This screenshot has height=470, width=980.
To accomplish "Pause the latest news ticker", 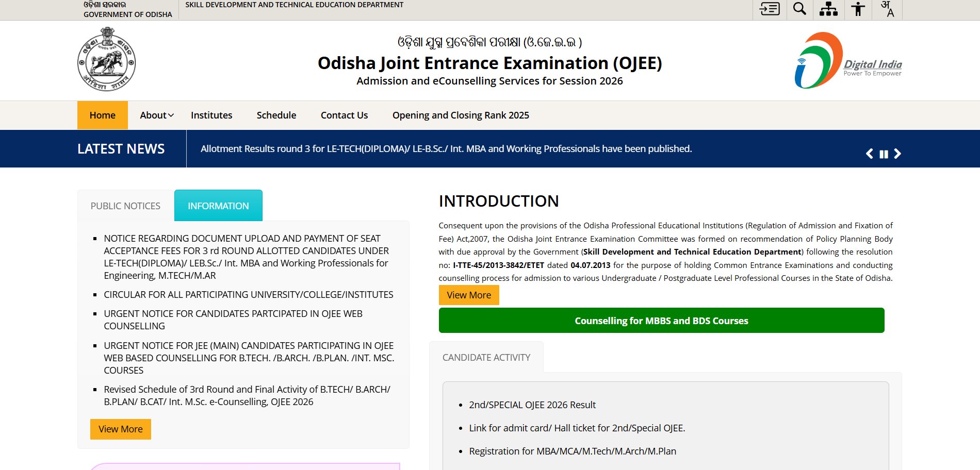I will pos(884,154).
